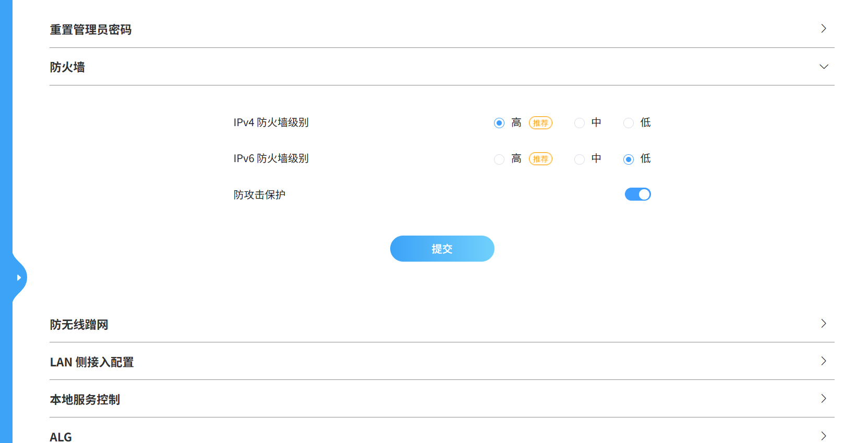Open the 防无线蹭网 section title

click(79, 325)
